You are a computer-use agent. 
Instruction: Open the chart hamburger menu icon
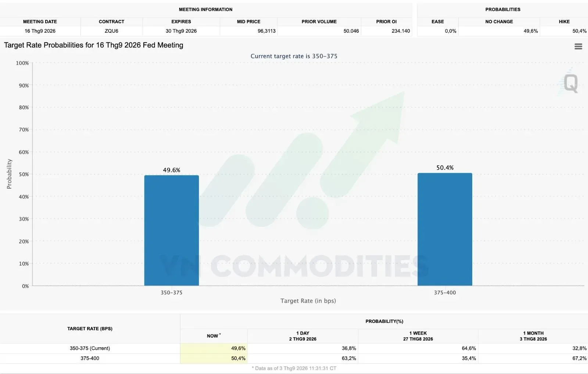pyautogui.click(x=578, y=46)
